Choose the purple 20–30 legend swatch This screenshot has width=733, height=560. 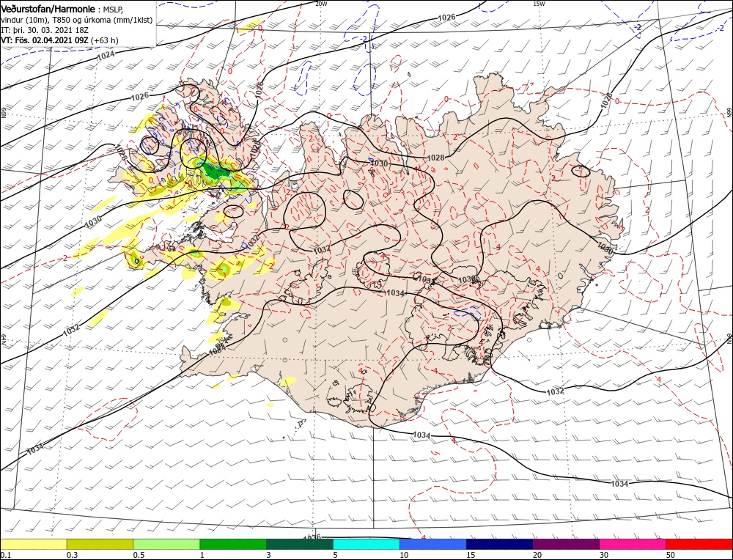(566, 544)
